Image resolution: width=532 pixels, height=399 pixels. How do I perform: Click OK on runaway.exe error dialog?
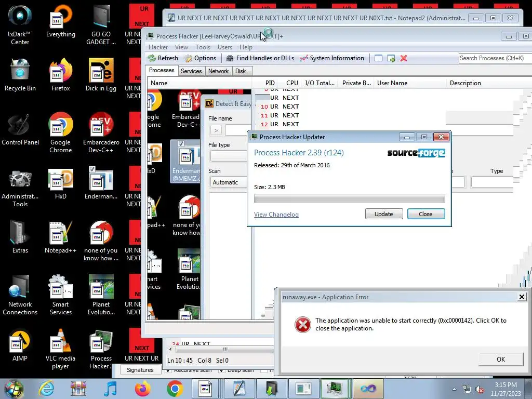(x=500, y=360)
